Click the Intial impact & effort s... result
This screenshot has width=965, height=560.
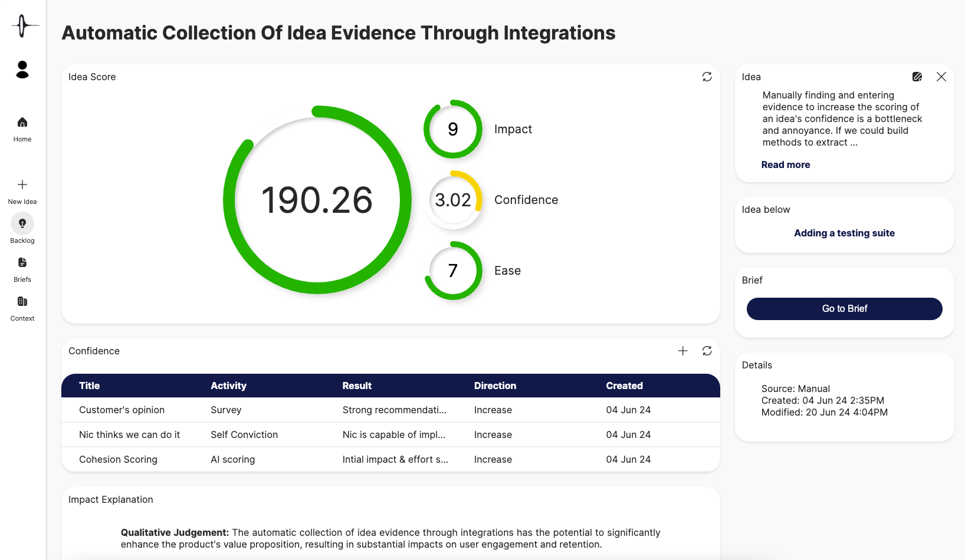click(395, 459)
